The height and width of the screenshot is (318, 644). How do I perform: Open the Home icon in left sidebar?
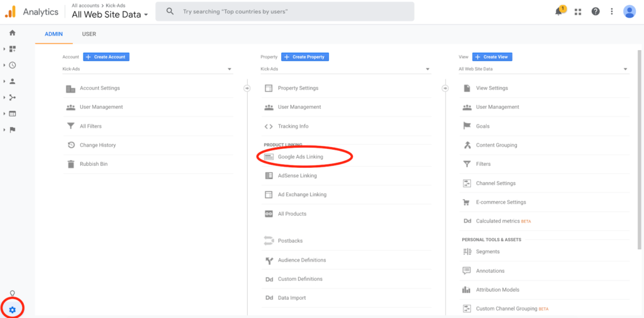(x=13, y=33)
